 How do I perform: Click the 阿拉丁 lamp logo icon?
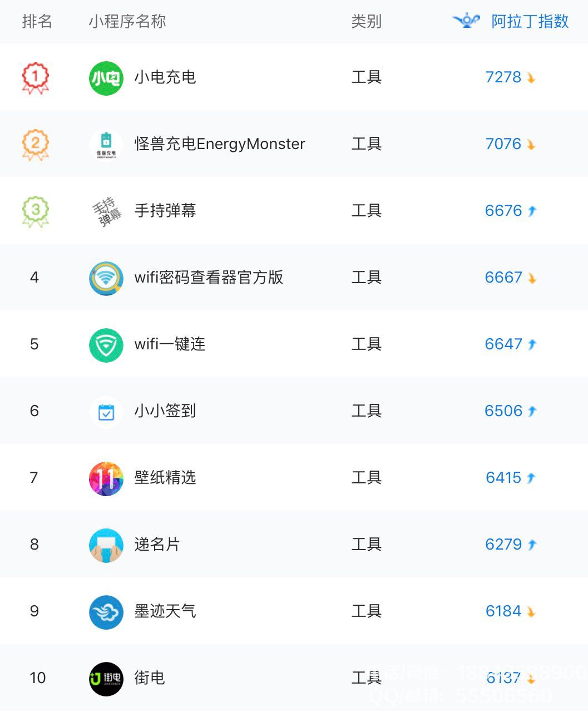[466, 21]
